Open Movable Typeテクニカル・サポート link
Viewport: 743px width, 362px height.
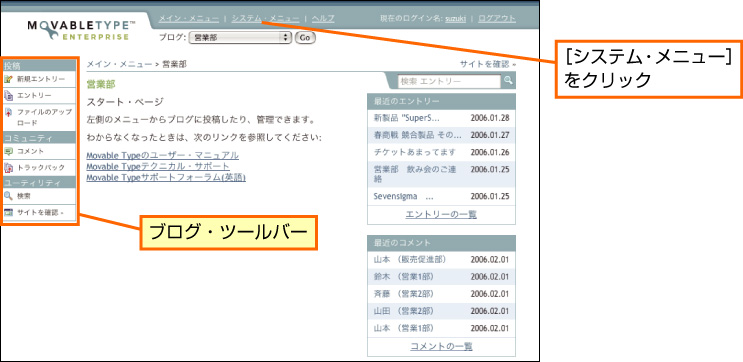[158, 166]
